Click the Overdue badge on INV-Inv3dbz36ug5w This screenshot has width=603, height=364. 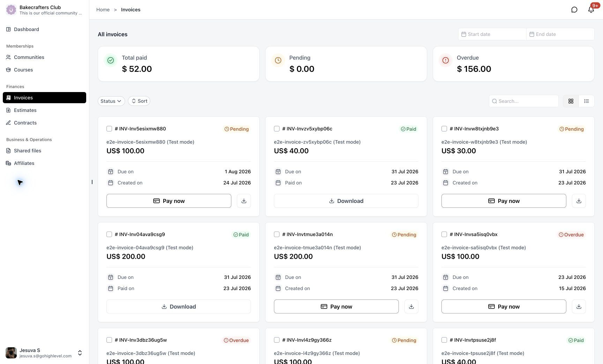pos(236,340)
